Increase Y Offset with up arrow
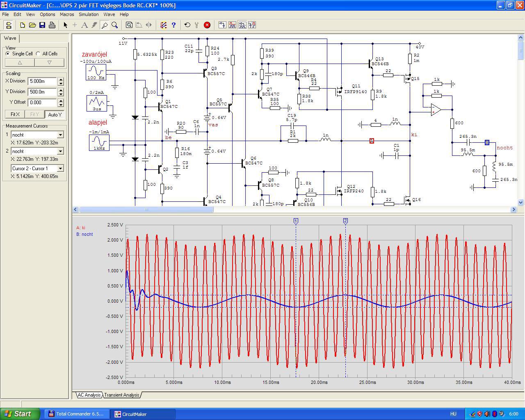The width and height of the screenshot is (525, 420). point(61,100)
